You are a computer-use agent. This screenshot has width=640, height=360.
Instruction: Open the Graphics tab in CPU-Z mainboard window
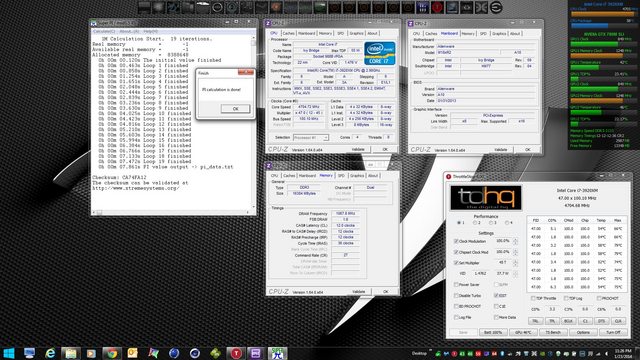click(499, 33)
